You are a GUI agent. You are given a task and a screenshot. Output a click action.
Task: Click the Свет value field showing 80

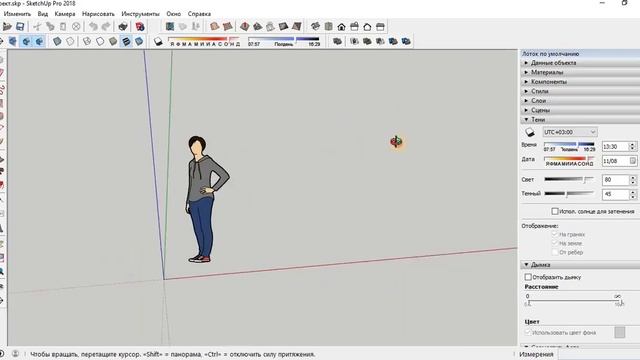point(616,180)
